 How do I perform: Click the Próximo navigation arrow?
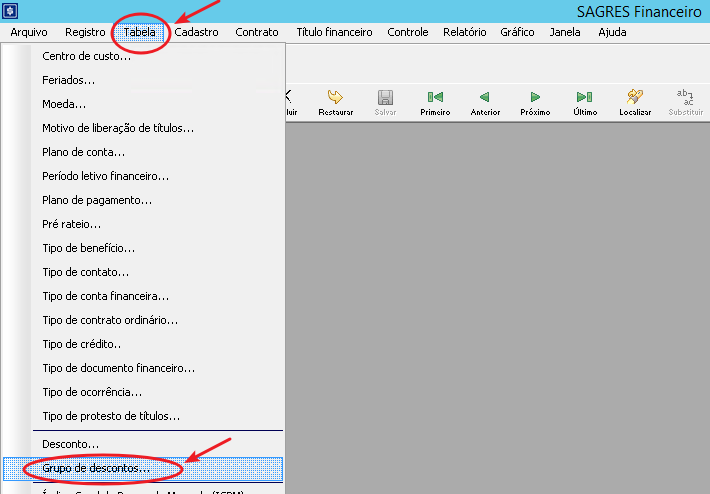(x=535, y=98)
